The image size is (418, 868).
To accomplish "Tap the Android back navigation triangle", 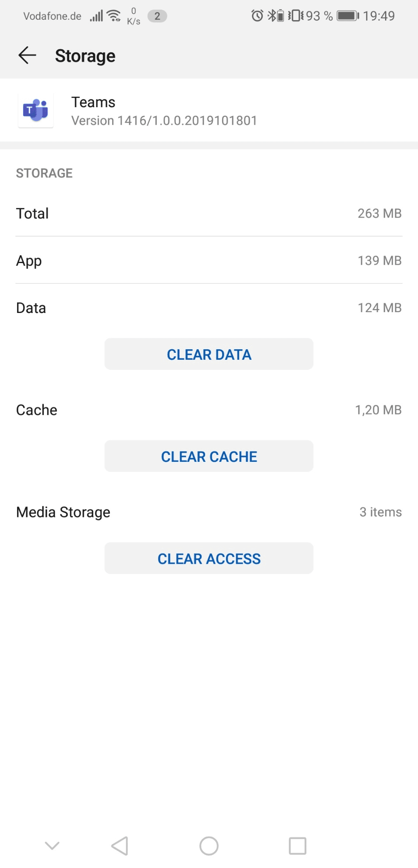I will pyautogui.click(x=120, y=846).
